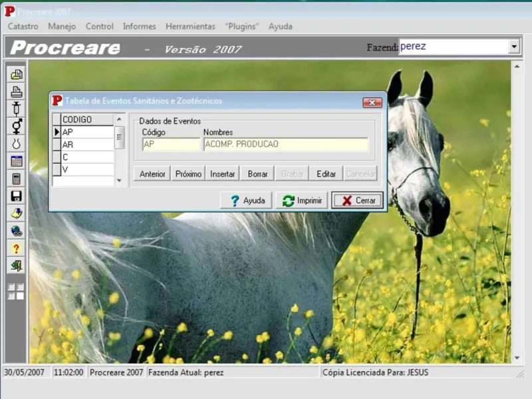This screenshot has width=532, height=399.
Task: Click the Cerrar button
Action: pos(357,200)
